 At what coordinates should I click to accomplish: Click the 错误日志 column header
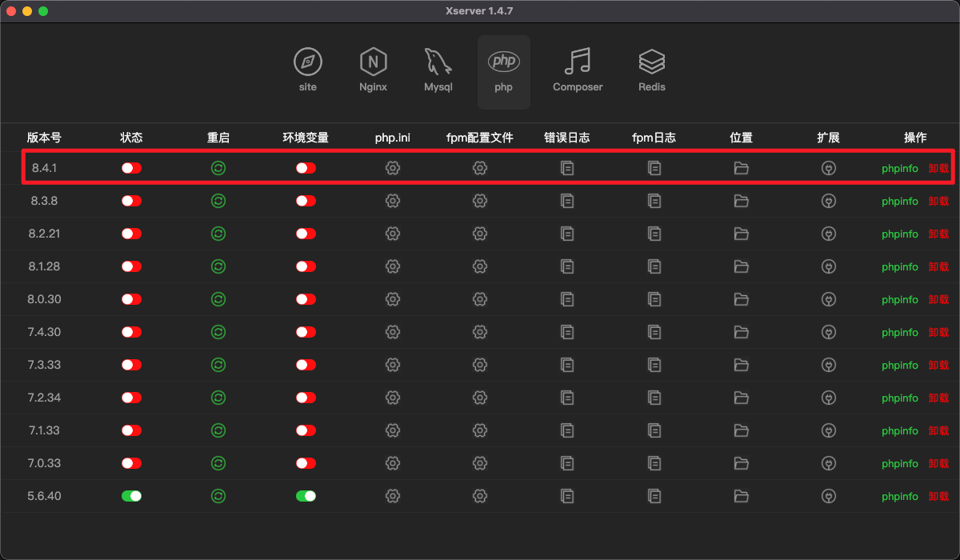567,138
